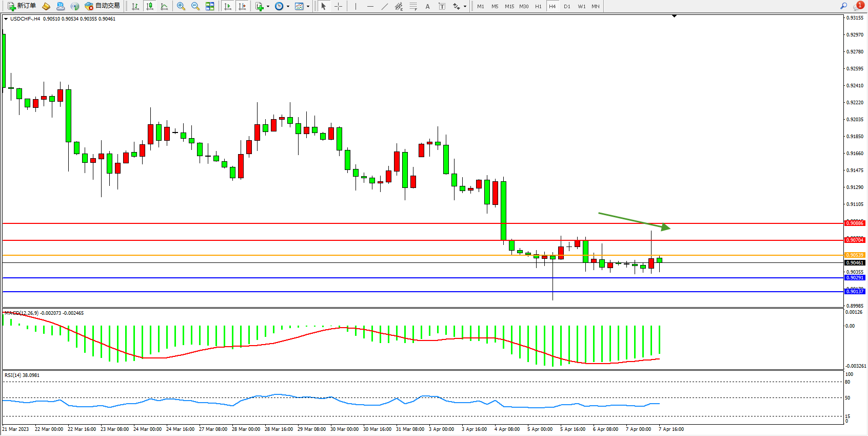Zoom out of the chart
This screenshot has width=868, height=436.
(x=195, y=6)
